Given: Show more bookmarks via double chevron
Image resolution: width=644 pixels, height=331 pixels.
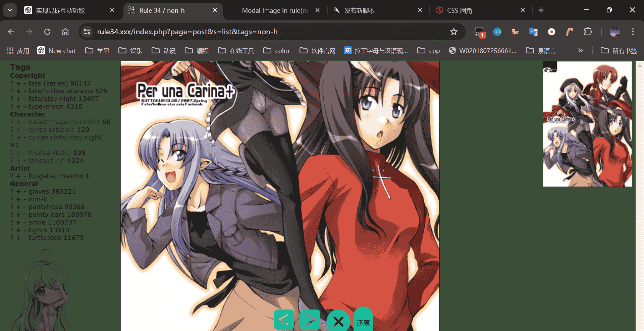Looking at the screenshot, I should click(x=580, y=51).
